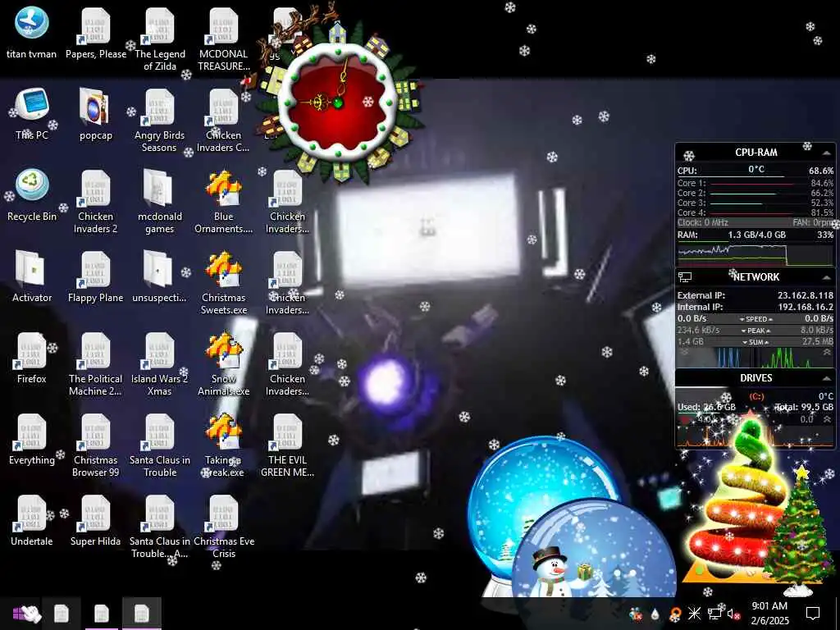Open the orange ring tray icon
840x630 pixels.
[675, 614]
